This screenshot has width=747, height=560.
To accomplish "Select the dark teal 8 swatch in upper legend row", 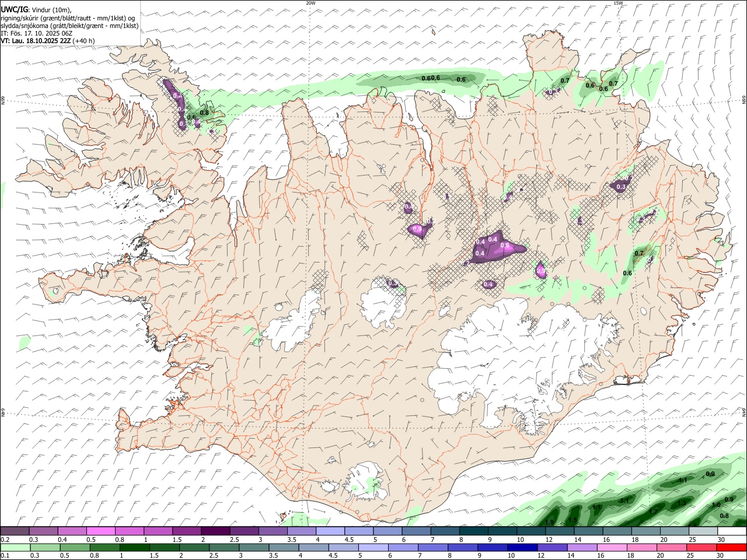I will (x=473, y=531).
